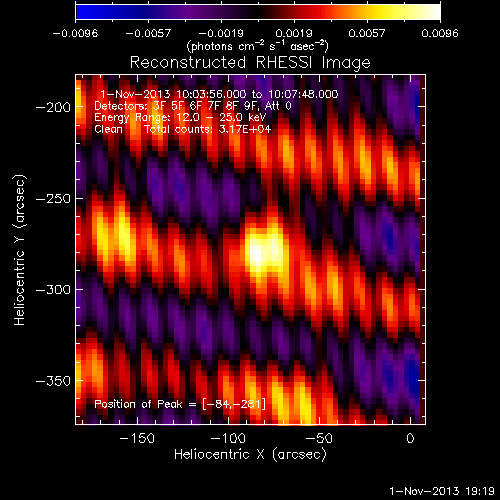Click the -150 X-axis tick label
The height and width of the screenshot is (500, 500).
[x=137, y=438]
